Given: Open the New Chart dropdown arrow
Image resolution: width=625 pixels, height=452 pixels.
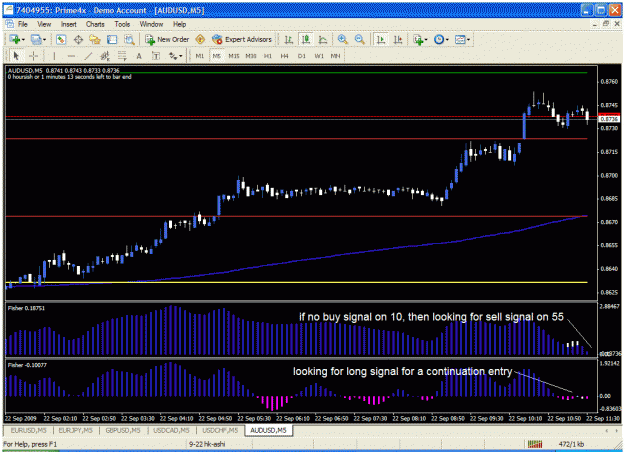Looking at the screenshot, I should coord(24,39).
